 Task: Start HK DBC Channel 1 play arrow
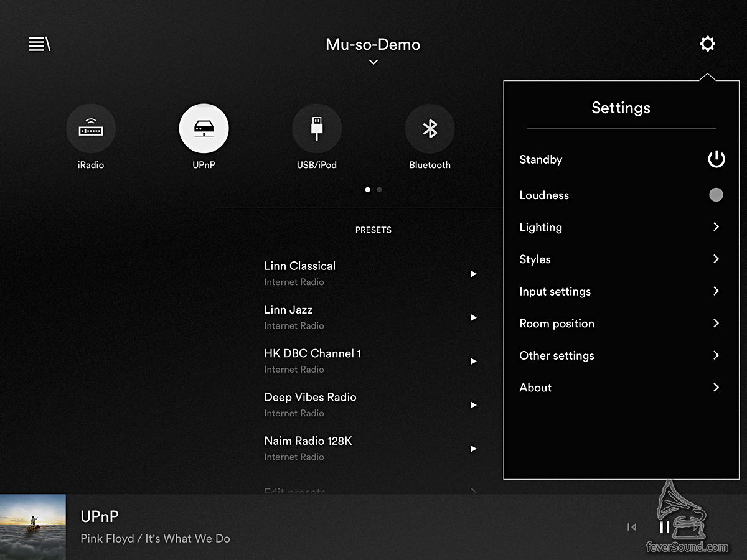[x=474, y=362]
